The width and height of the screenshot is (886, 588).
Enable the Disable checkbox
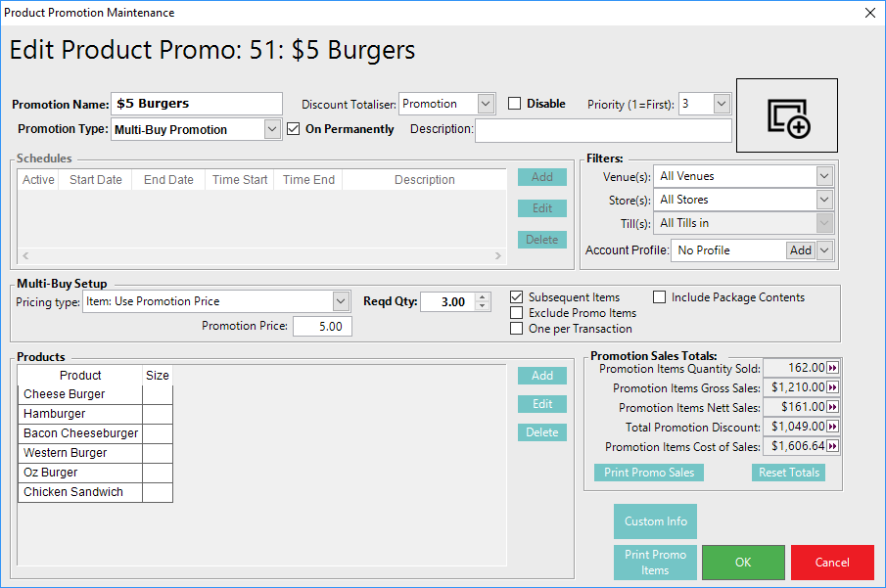point(515,104)
